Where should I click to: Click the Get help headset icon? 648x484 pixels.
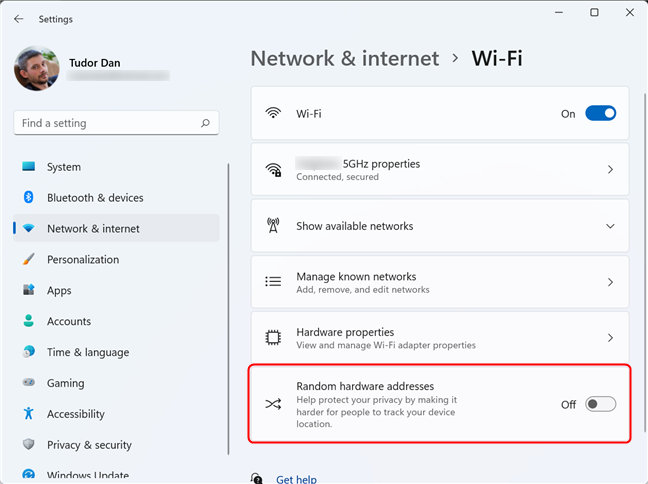click(257, 478)
